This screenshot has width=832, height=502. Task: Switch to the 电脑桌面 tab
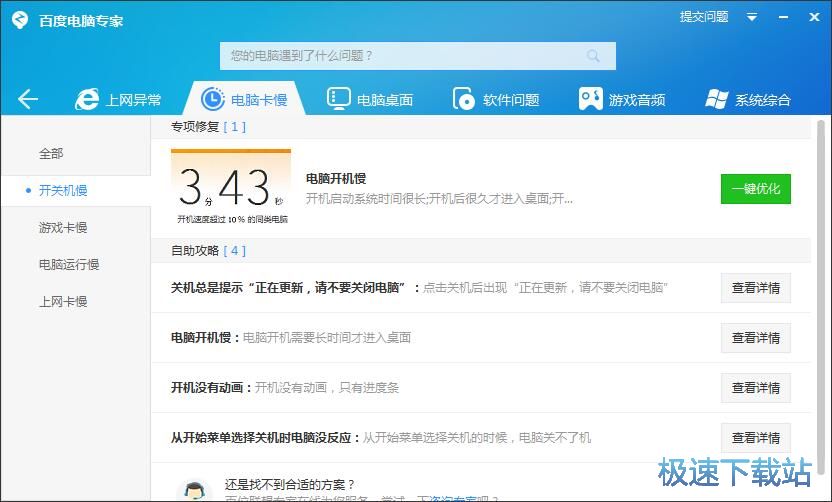(x=370, y=99)
